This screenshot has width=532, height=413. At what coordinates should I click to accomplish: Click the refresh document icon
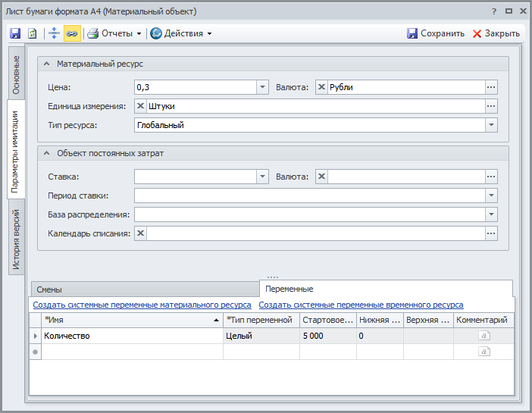33,33
